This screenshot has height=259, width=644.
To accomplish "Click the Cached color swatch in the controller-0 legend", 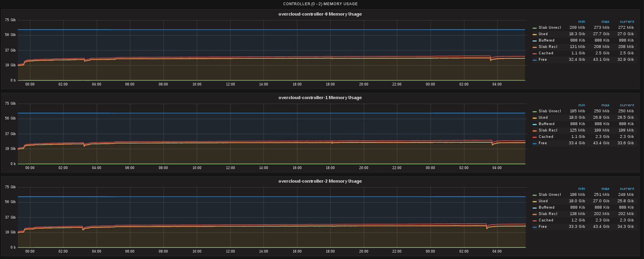I will point(535,54).
